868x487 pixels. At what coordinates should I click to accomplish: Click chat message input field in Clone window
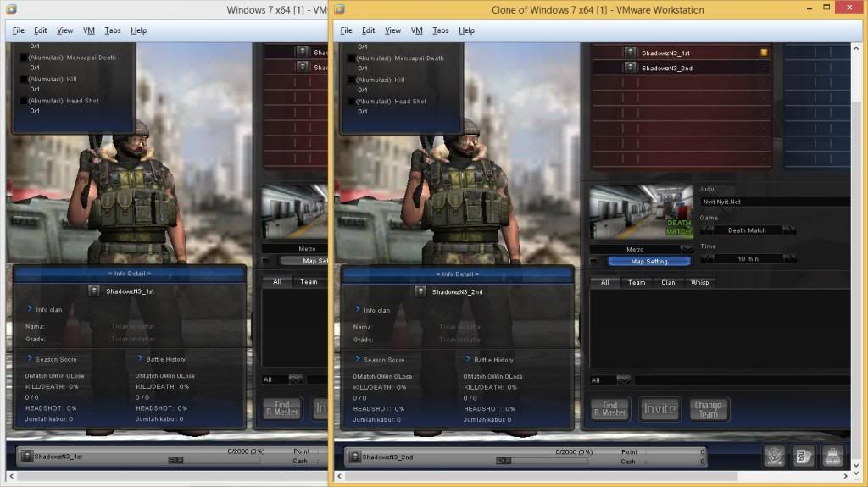742,379
